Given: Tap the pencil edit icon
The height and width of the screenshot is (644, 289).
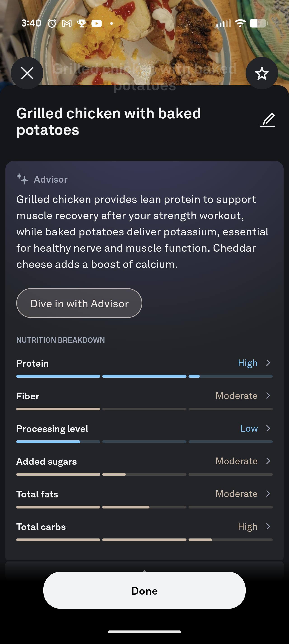Looking at the screenshot, I should (267, 120).
